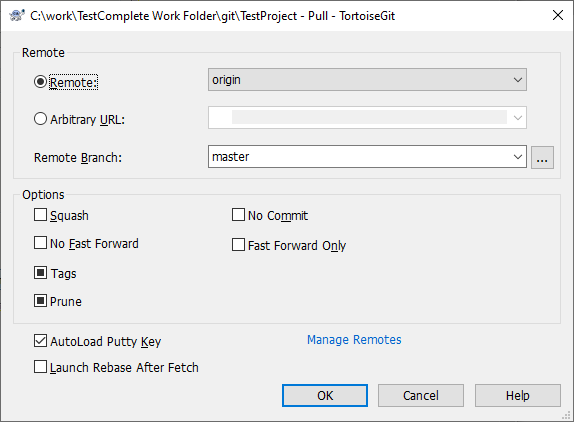Image resolution: width=574 pixels, height=422 pixels.
Task: Open the Arbitrary URL dropdown arrow
Action: point(517,118)
